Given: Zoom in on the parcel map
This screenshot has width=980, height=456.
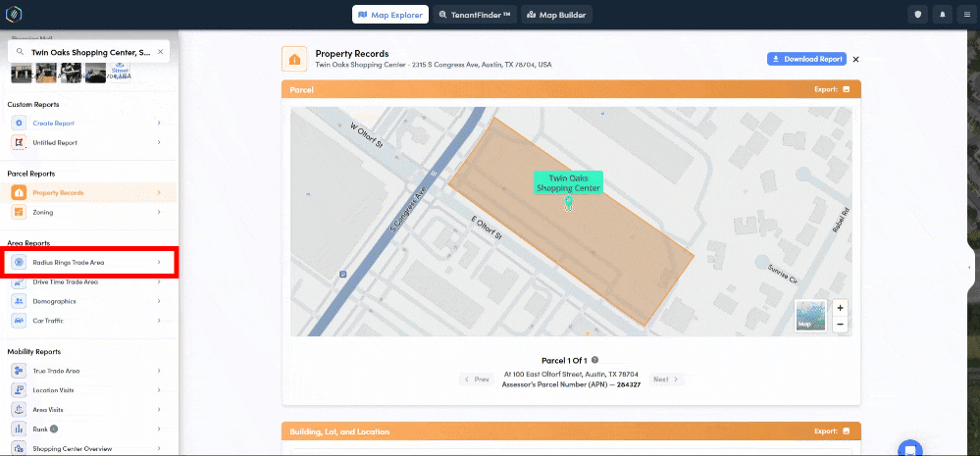Looking at the screenshot, I should pyautogui.click(x=840, y=309).
